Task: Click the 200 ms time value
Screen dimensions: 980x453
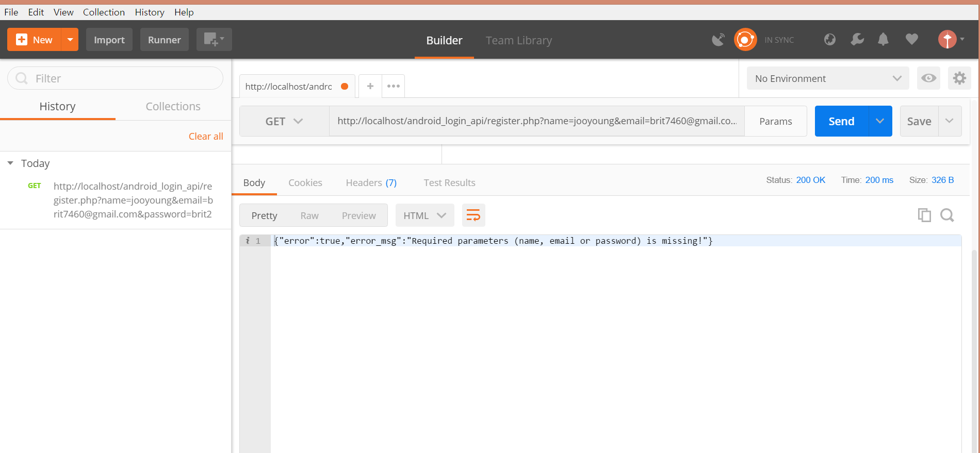Action: [879, 180]
